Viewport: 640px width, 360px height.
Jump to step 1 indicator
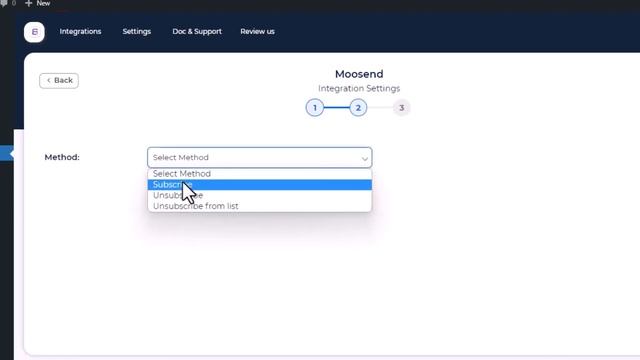315,108
